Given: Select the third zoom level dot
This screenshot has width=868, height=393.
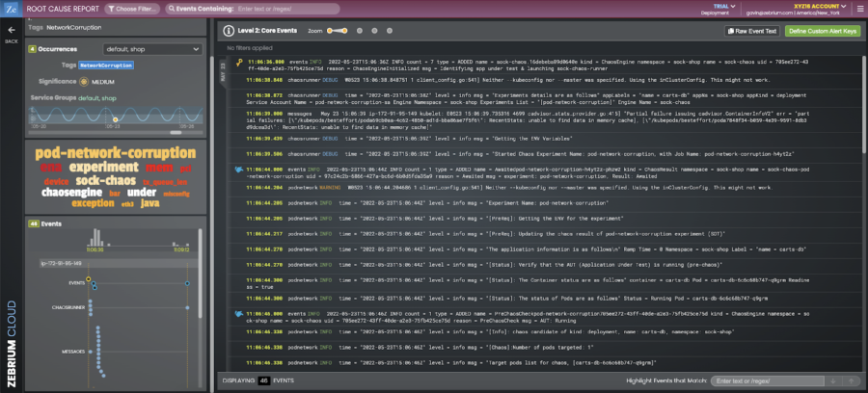Looking at the screenshot, I should (x=374, y=31).
